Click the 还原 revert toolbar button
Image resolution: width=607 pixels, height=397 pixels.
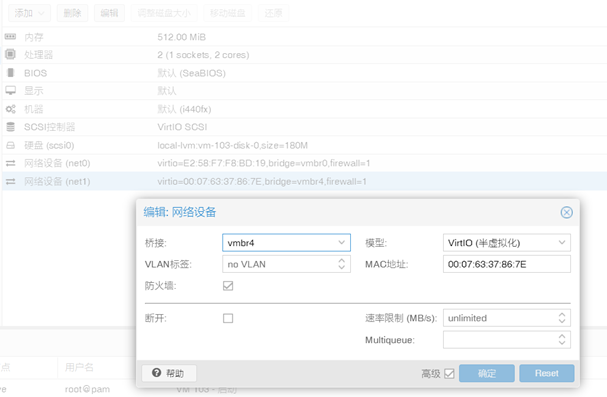coord(273,13)
